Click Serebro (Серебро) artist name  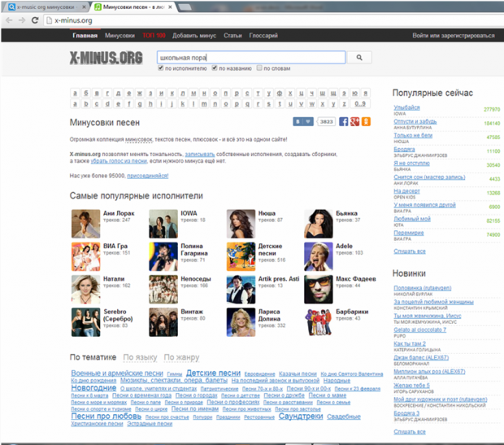[x=118, y=315]
